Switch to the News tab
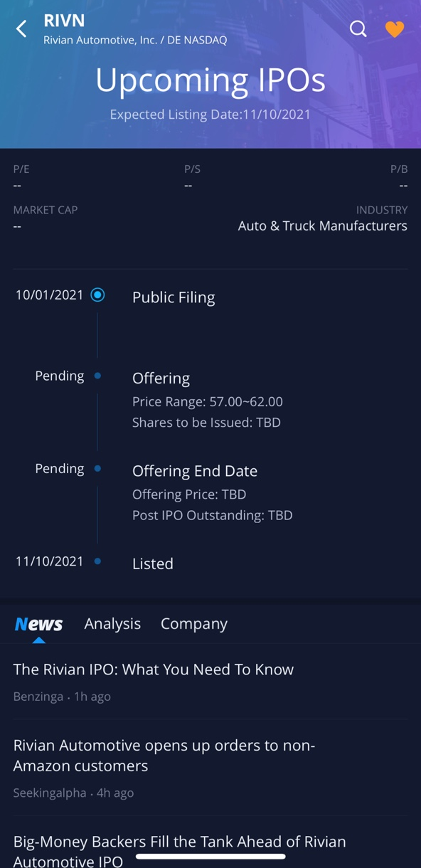Image resolution: width=421 pixels, height=868 pixels. click(x=38, y=624)
